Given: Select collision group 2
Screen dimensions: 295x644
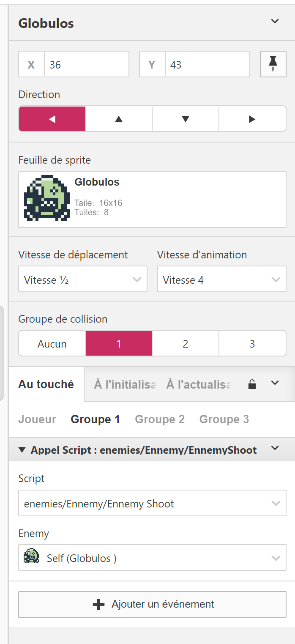Looking at the screenshot, I should click(x=185, y=344).
